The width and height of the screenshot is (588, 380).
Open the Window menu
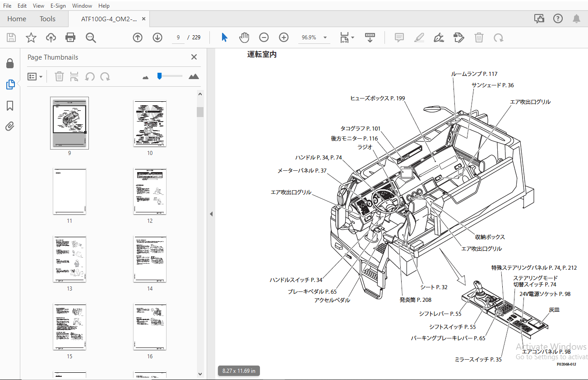(82, 6)
